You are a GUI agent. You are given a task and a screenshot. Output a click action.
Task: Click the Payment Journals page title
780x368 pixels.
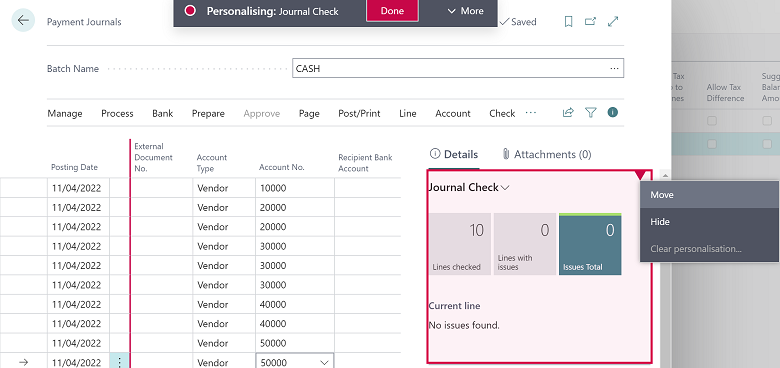pos(84,22)
